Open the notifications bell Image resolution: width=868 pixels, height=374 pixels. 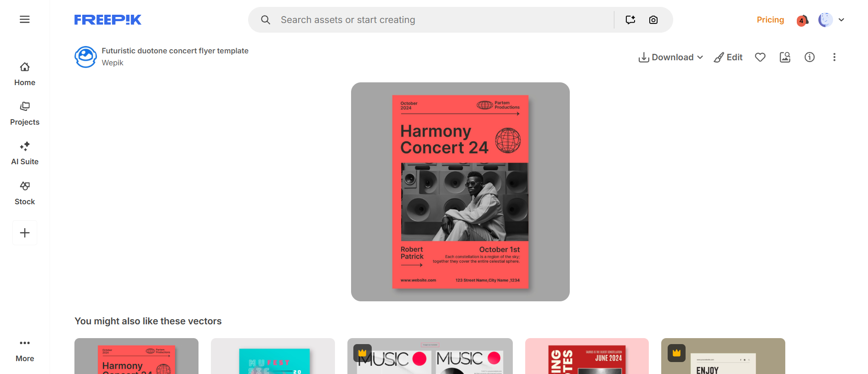click(802, 20)
